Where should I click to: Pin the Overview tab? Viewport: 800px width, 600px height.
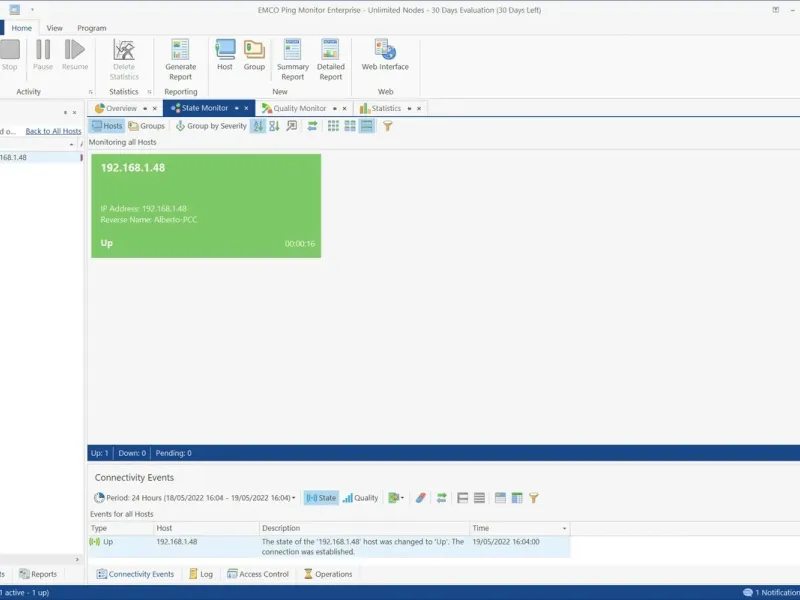pos(145,108)
